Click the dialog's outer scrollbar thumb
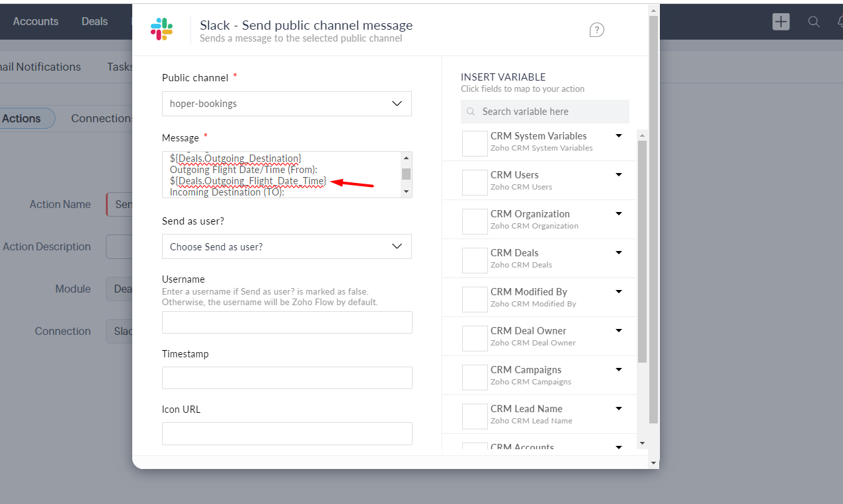 [x=653, y=219]
